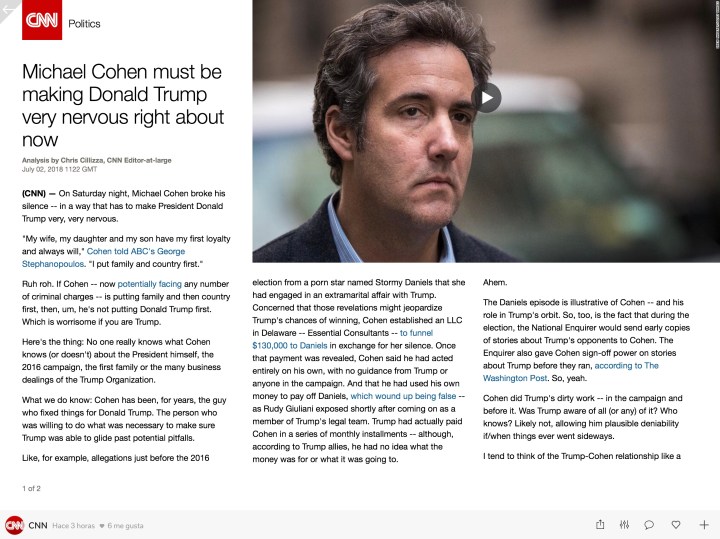Like the article with heart icon

(x=676, y=524)
